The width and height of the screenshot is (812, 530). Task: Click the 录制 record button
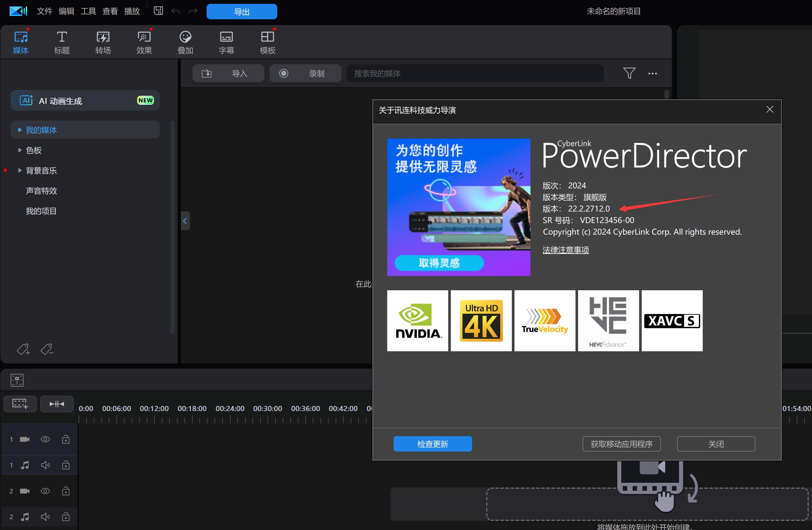tap(305, 73)
